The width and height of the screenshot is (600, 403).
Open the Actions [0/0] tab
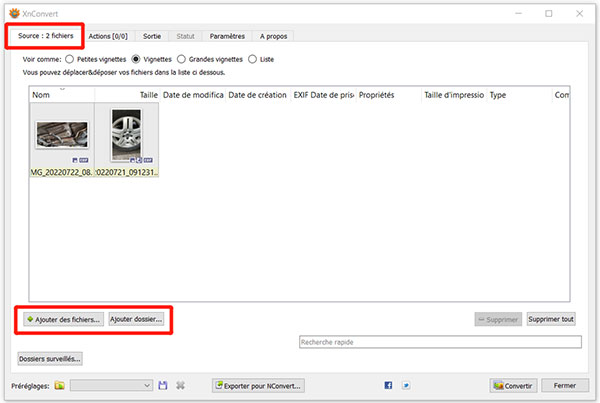click(108, 36)
